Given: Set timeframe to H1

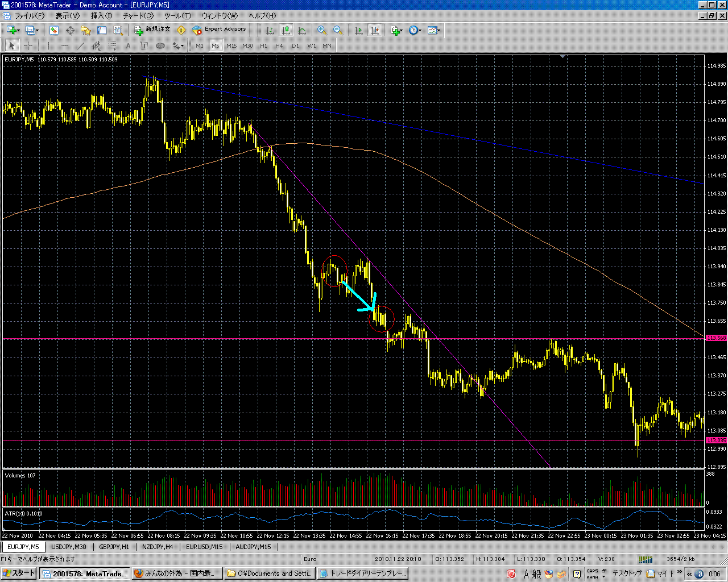Looking at the screenshot, I should (x=263, y=45).
